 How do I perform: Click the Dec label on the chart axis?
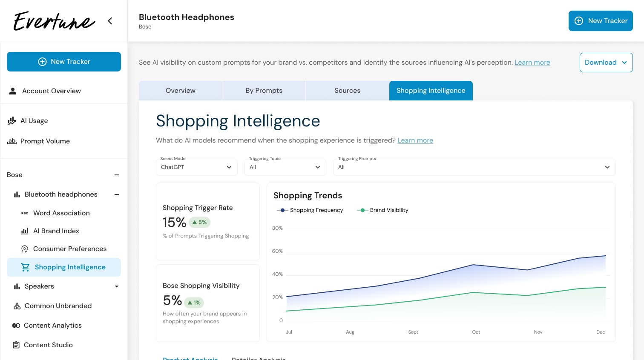tap(601, 332)
